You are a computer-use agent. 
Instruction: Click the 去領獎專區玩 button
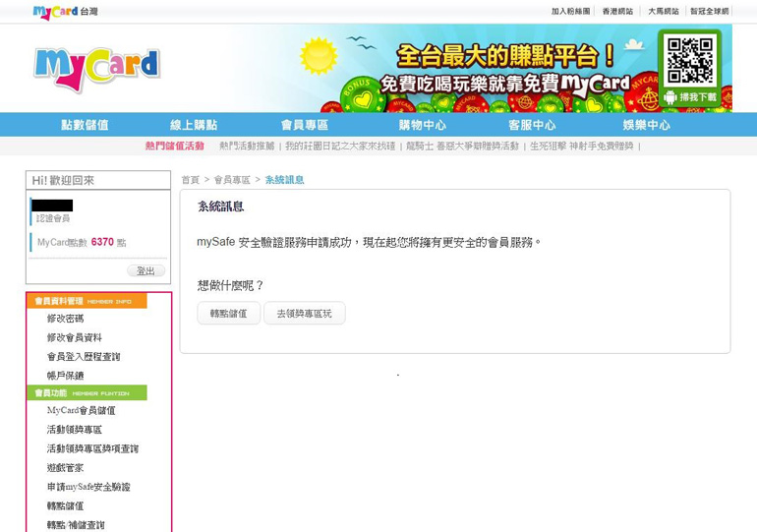(304, 314)
